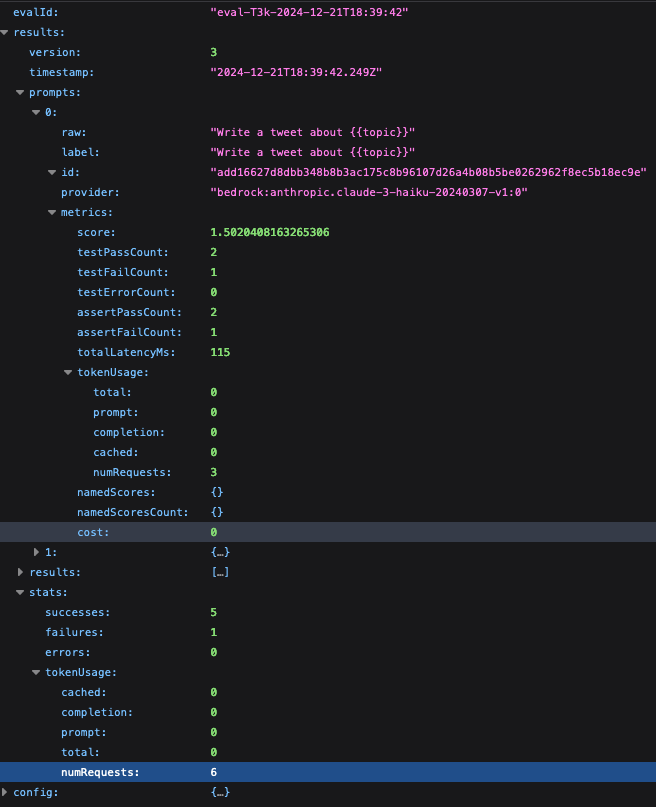
Task: Select the assertFailCount row
Action: [328, 332]
